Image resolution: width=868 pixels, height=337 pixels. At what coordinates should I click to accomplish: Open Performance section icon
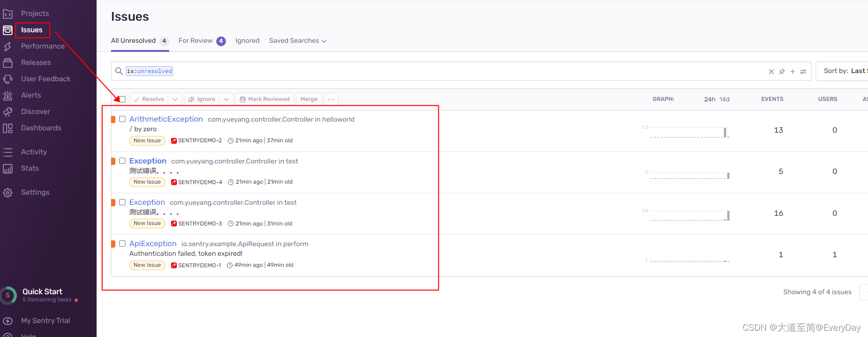click(8, 46)
